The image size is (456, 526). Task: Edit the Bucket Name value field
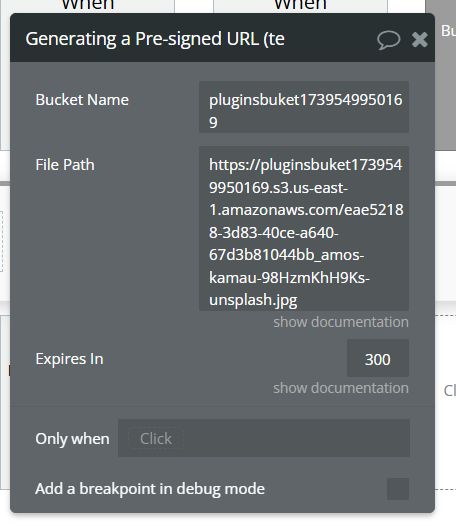304,107
